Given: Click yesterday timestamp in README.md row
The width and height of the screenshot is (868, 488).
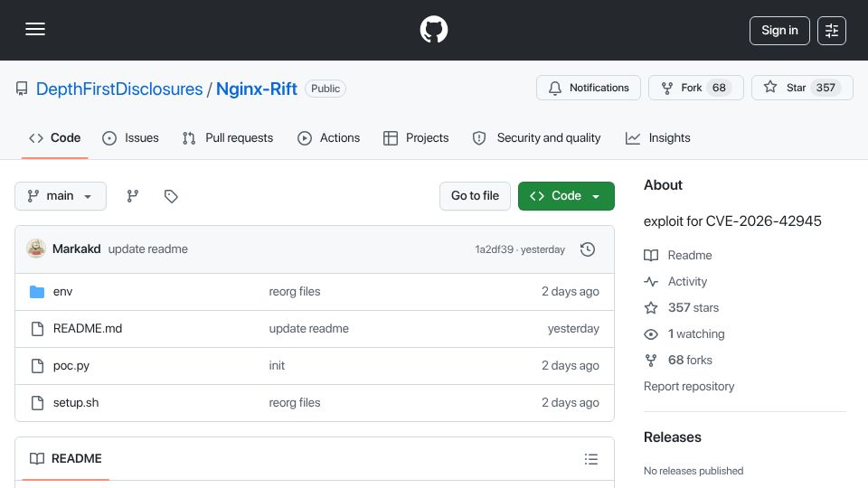Looking at the screenshot, I should [573, 329].
